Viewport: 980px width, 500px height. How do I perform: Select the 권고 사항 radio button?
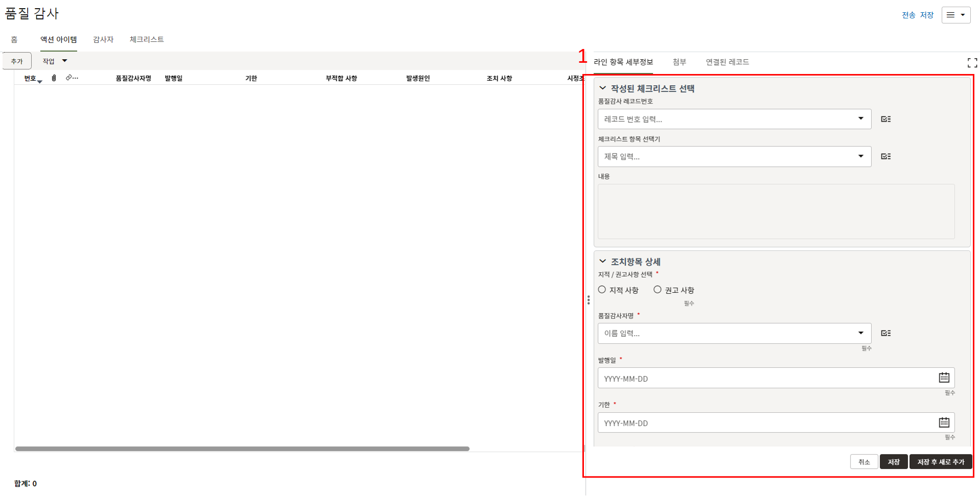click(x=657, y=290)
